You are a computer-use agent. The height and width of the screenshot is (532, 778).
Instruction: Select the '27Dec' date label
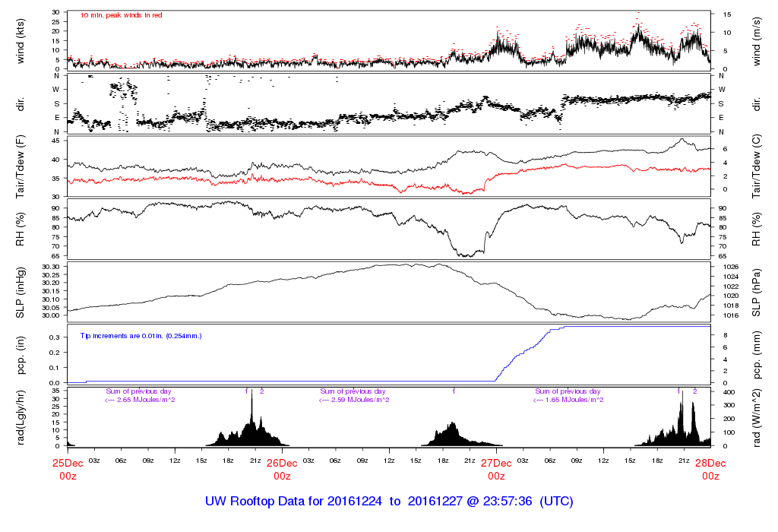coord(496,463)
